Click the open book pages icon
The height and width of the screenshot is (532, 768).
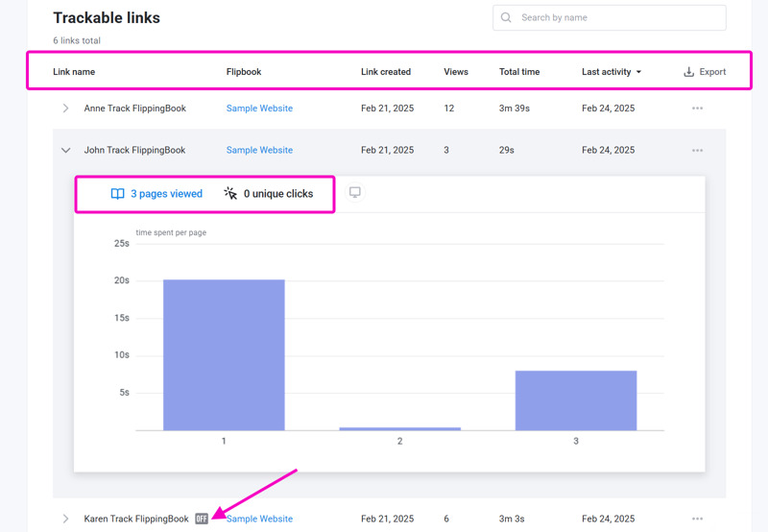pyautogui.click(x=117, y=194)
